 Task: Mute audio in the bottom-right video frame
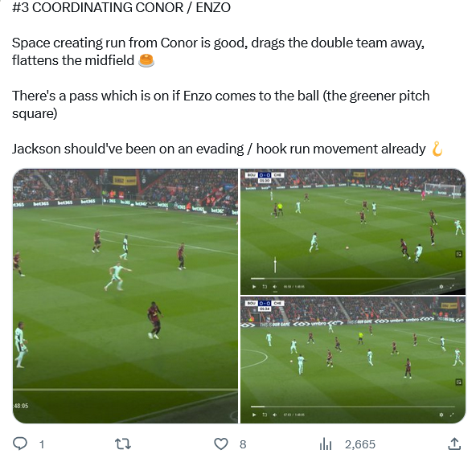pos(275,415)
